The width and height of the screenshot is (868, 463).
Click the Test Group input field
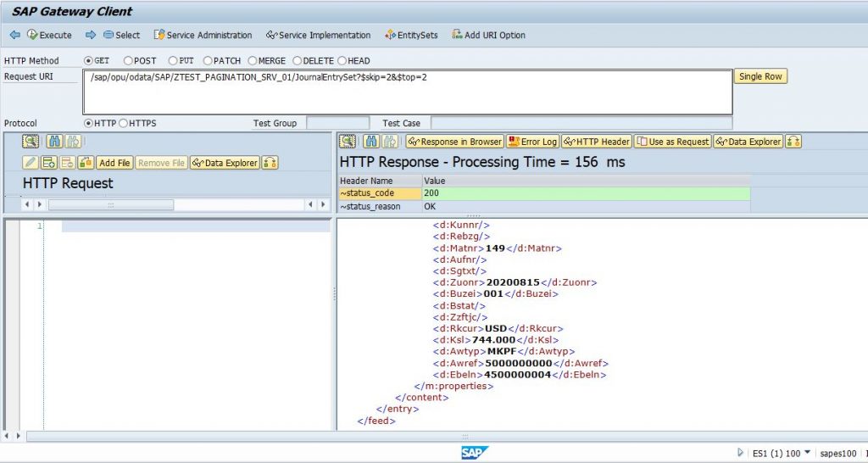point(337,123)
